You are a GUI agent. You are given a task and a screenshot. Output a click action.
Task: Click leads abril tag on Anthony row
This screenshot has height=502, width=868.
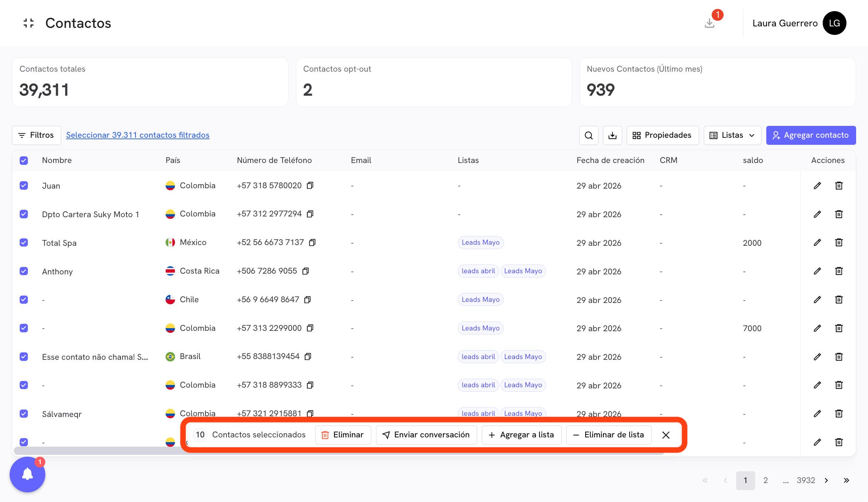[478, 271]
